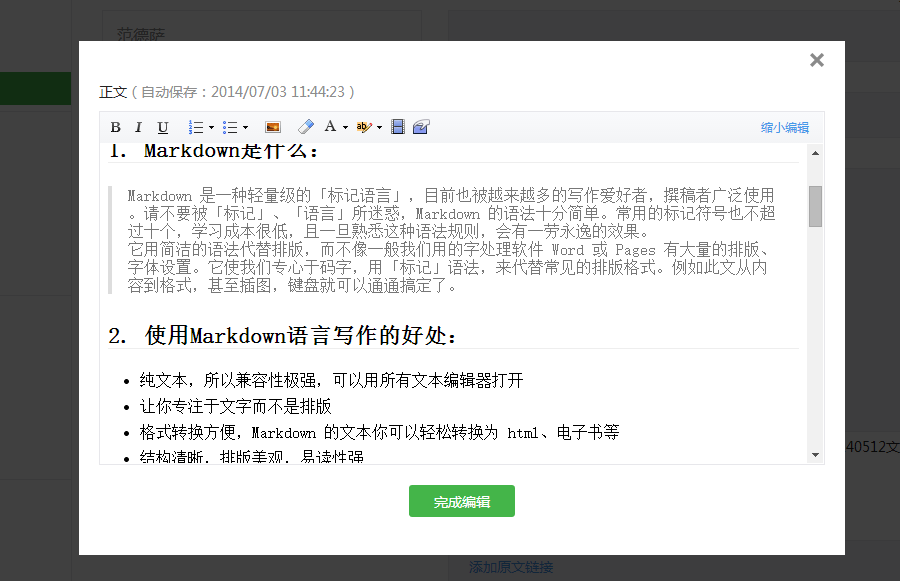Click the font color A icon
This screenshot has height=581, width=900.
(330, 127)
